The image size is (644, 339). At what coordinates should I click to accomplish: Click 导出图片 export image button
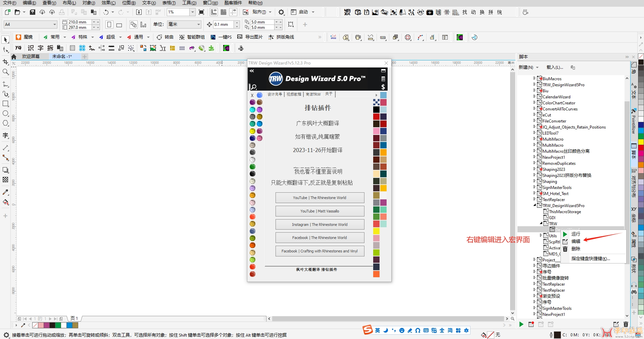point(250,37)
